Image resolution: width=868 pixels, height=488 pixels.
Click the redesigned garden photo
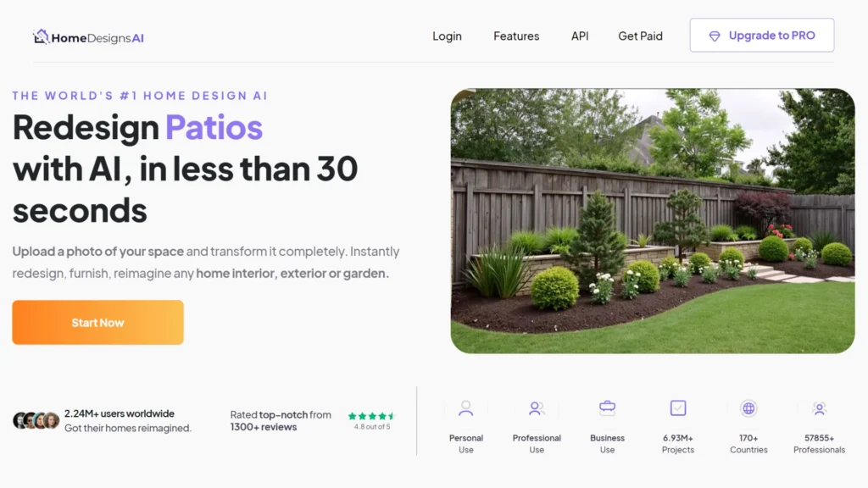tap(653, 221)
